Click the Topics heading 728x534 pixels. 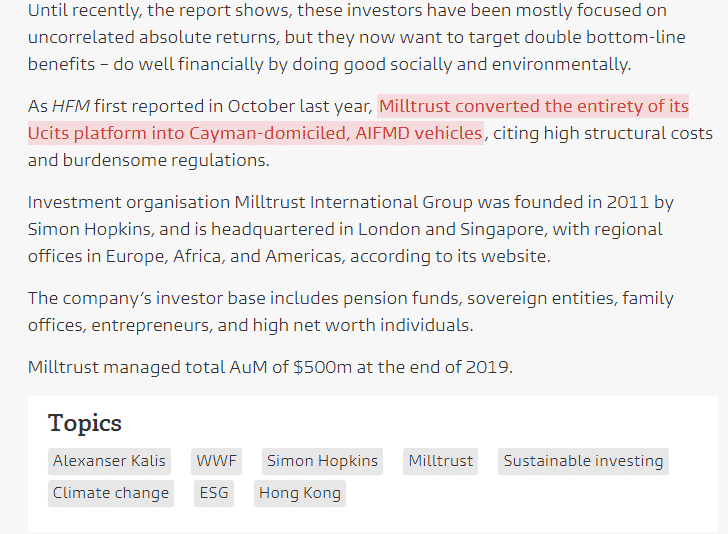pos(85,423)
